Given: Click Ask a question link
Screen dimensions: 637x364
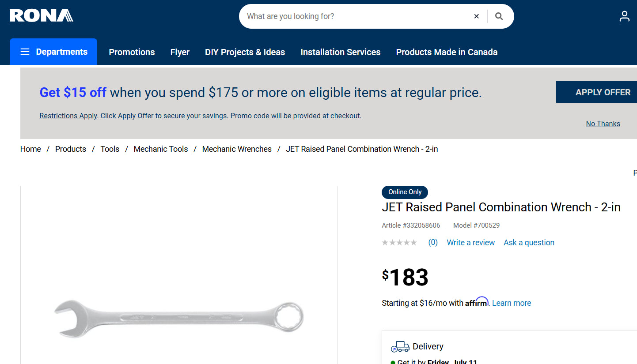Looking at the screenshot, I should tap(529, 243).
